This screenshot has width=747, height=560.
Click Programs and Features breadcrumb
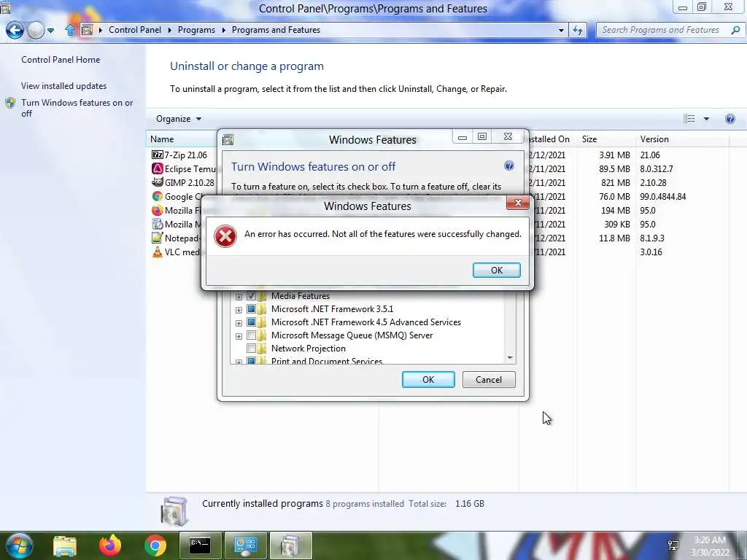[x=276, y=29]
